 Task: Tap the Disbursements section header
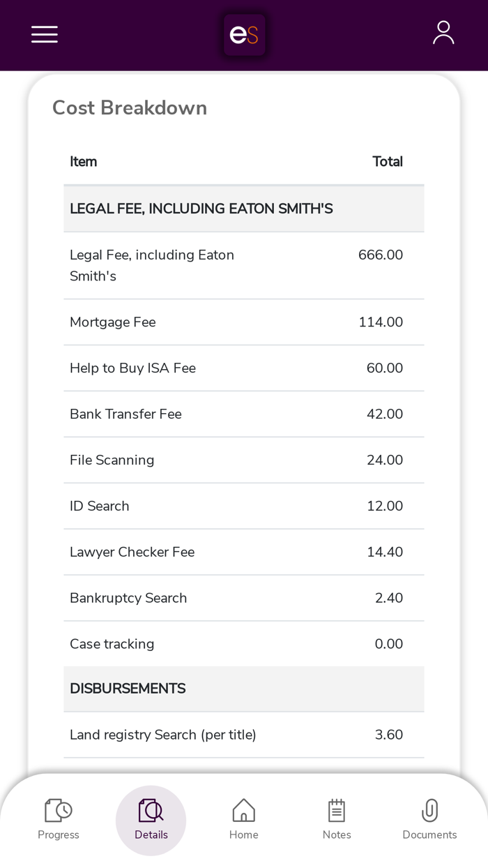point(243,689)
